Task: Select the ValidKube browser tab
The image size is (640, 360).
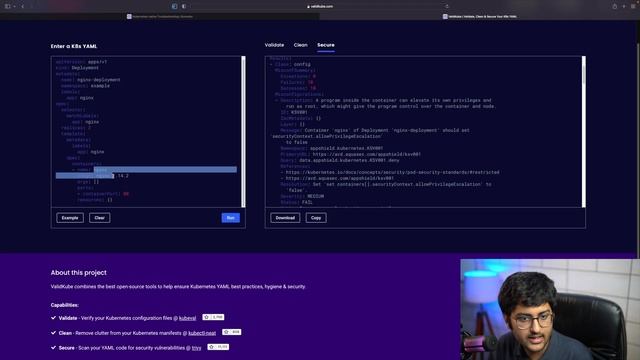Action: click(x=480, y=17)
